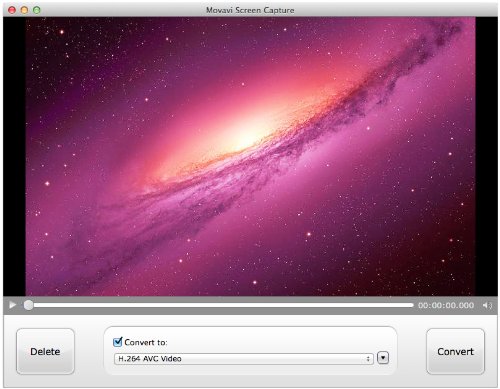Seek to the end of the playback bar
The width and height of the screenshot is (500, 389).
[412, 305]
